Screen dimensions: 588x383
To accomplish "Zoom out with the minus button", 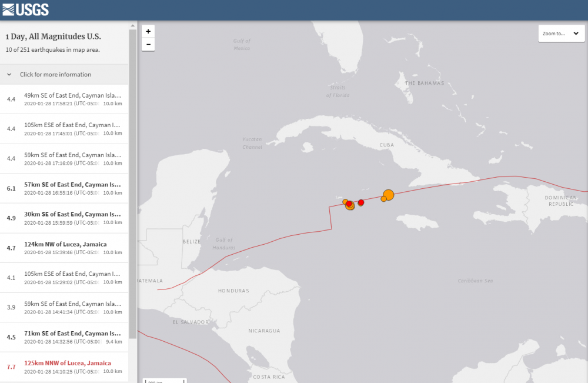I will [x=148, y=44].
